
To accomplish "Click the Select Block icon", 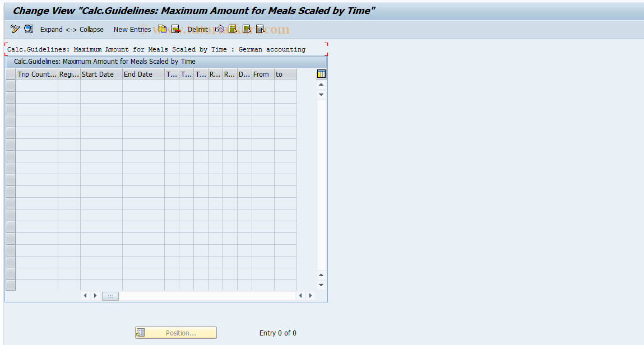I will pos(247,29).
